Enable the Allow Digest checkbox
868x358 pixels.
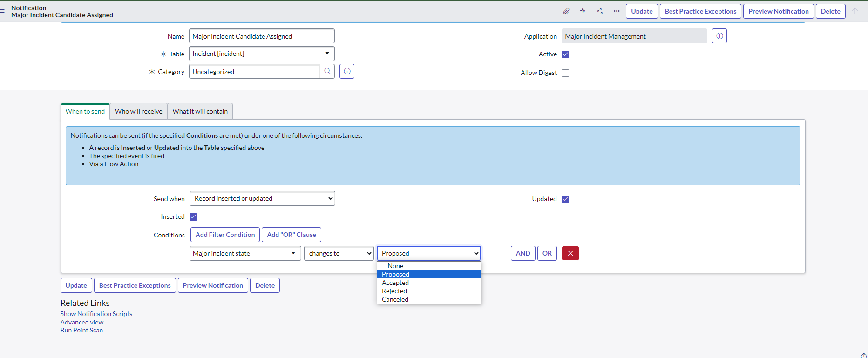coord(565,73)
